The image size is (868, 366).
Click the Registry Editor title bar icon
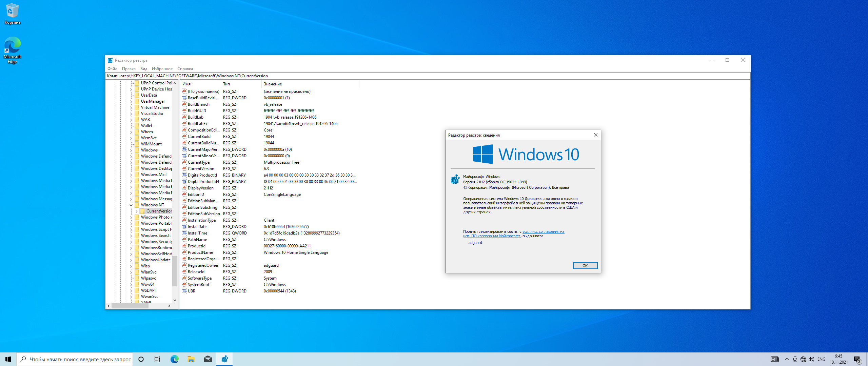[x=110, y=60]
